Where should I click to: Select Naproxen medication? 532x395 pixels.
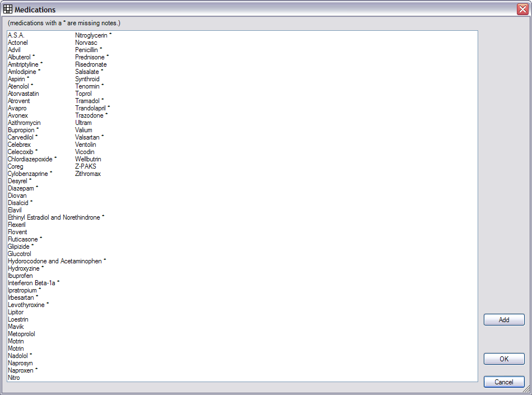point(22,370)
